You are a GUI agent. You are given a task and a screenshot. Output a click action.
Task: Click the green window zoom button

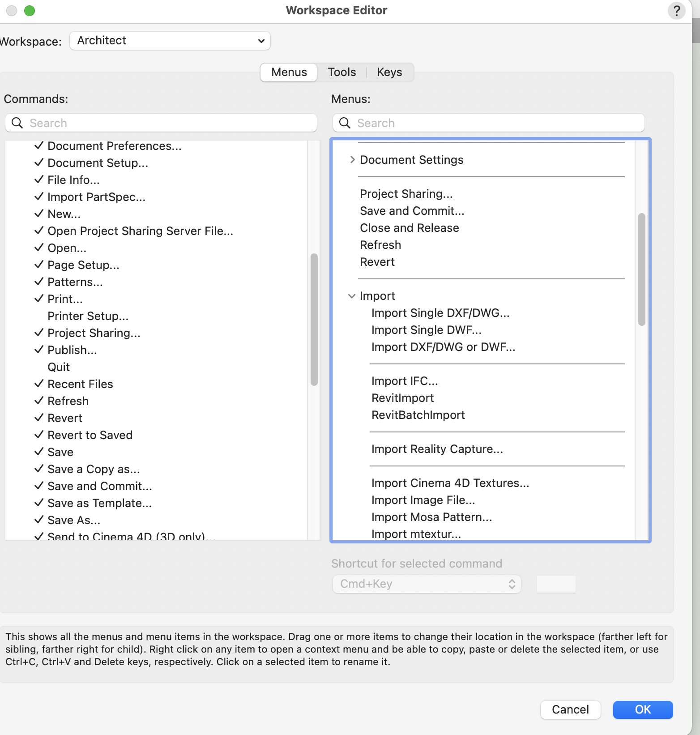30,11
